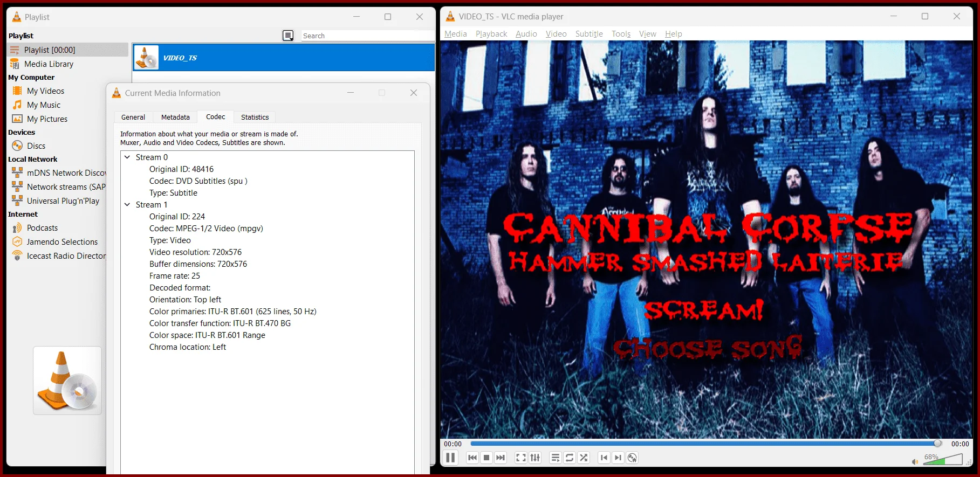Select Codec: MPEG-1/2 Video (mpgv) row
The width and height of the screenshot is (980, 477).
[x=206, y=229]
